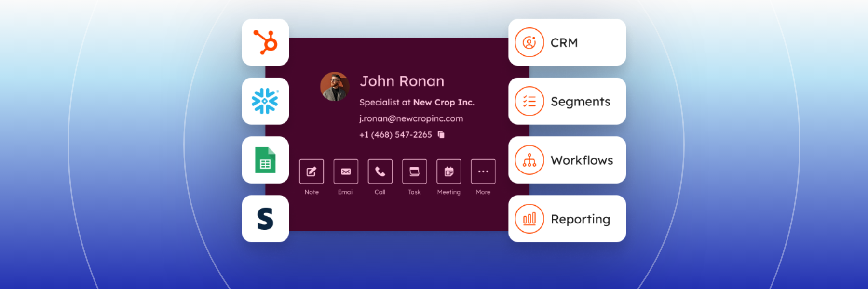This screenshot has width=868, height=289.
Task: Click the New Crop Inc. company name
Action: (x=444, y=102)
